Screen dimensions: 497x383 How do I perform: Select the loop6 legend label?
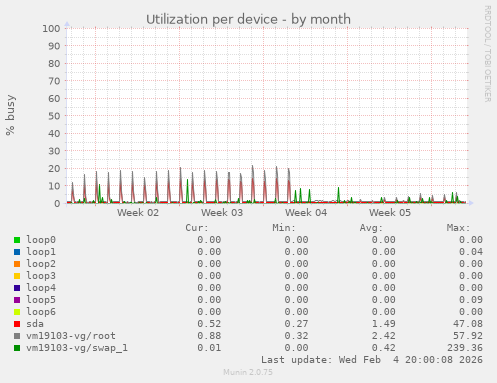[41, 312]
